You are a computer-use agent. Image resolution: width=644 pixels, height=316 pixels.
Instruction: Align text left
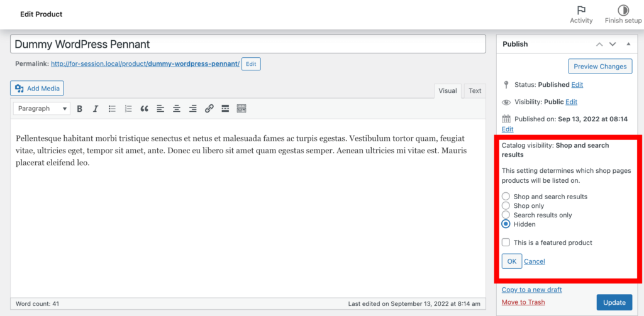[160, 109]
